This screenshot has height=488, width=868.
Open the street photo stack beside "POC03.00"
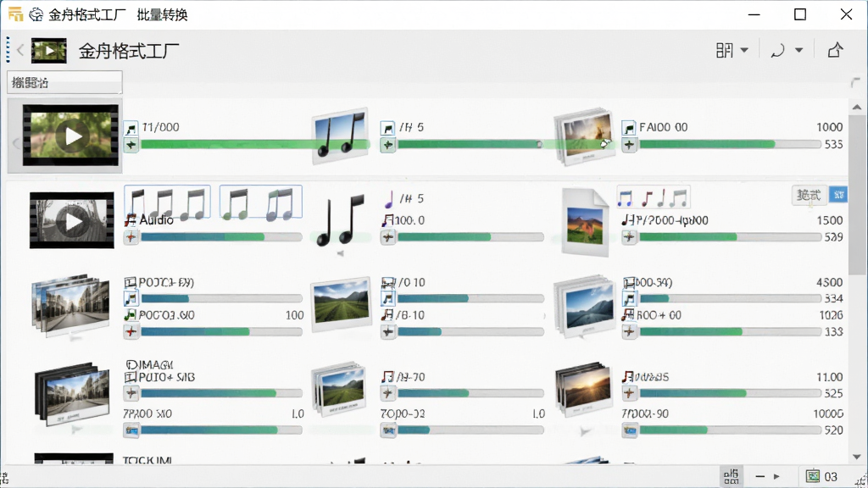click(x=71, y=305)
